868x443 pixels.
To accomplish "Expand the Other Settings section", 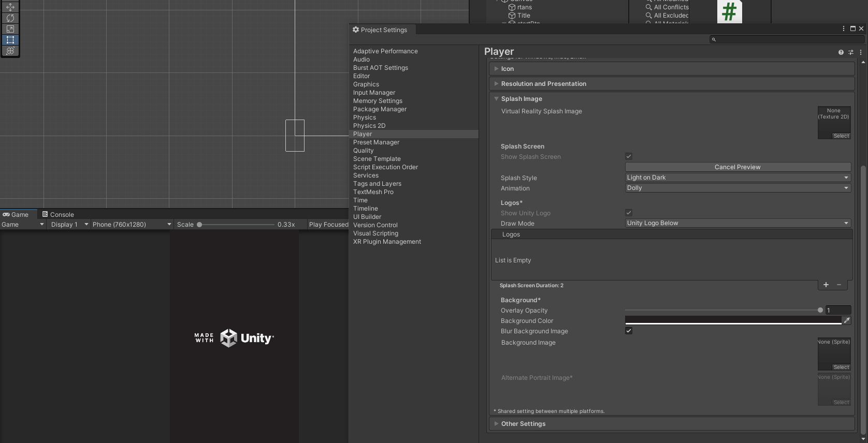I will [x=672, y=424].
